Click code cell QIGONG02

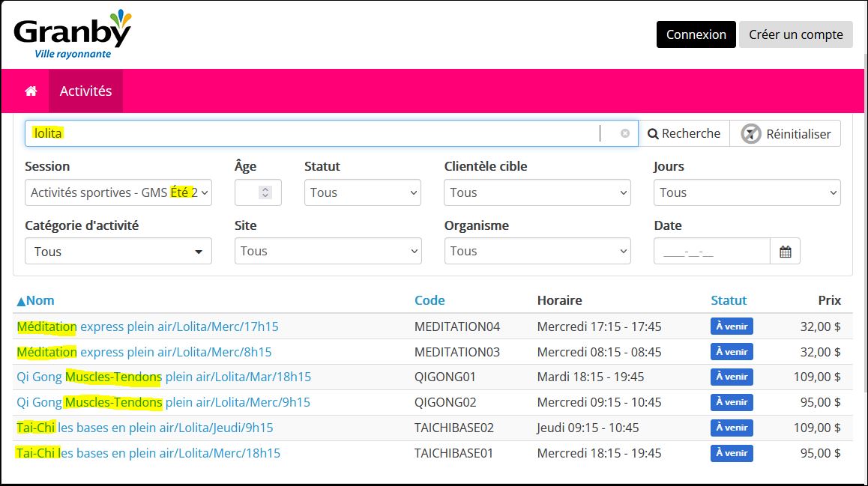coord(446,403)
